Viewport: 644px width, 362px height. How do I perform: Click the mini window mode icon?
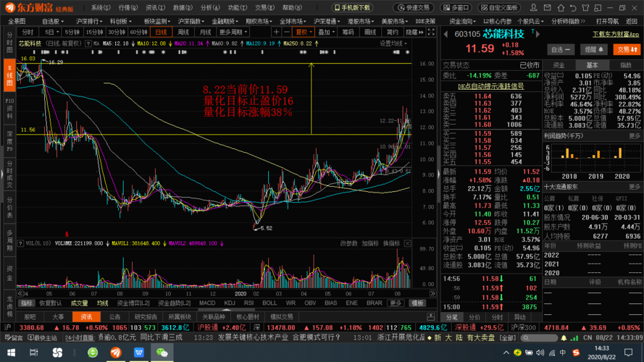click(x=598, y=7)
